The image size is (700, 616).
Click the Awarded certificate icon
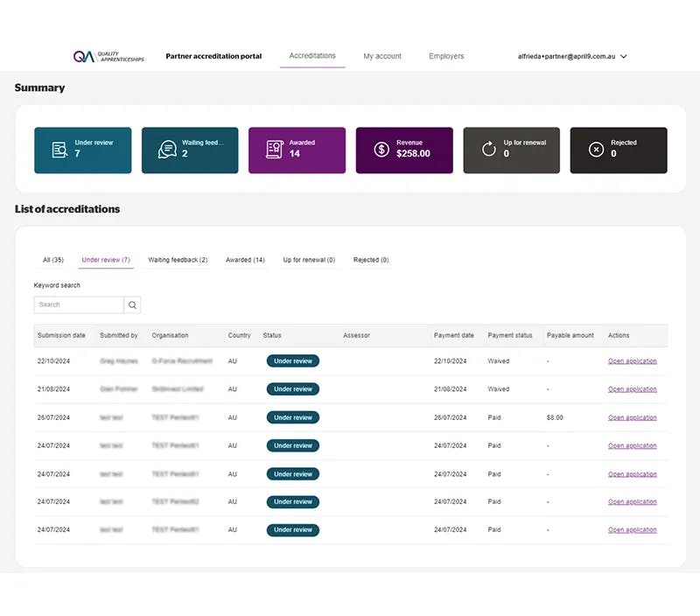[274, 150]
